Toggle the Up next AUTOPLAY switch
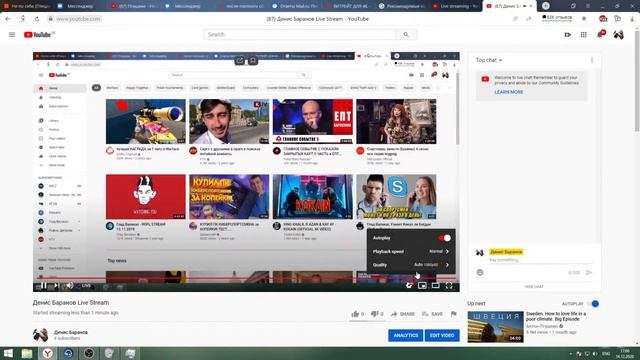The image size is (640, 360). 594,304
